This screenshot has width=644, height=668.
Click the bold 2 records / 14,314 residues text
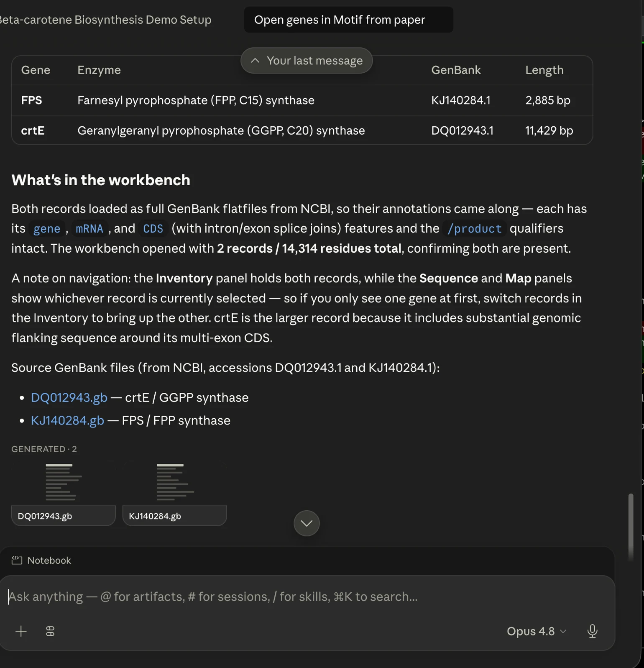309,248
